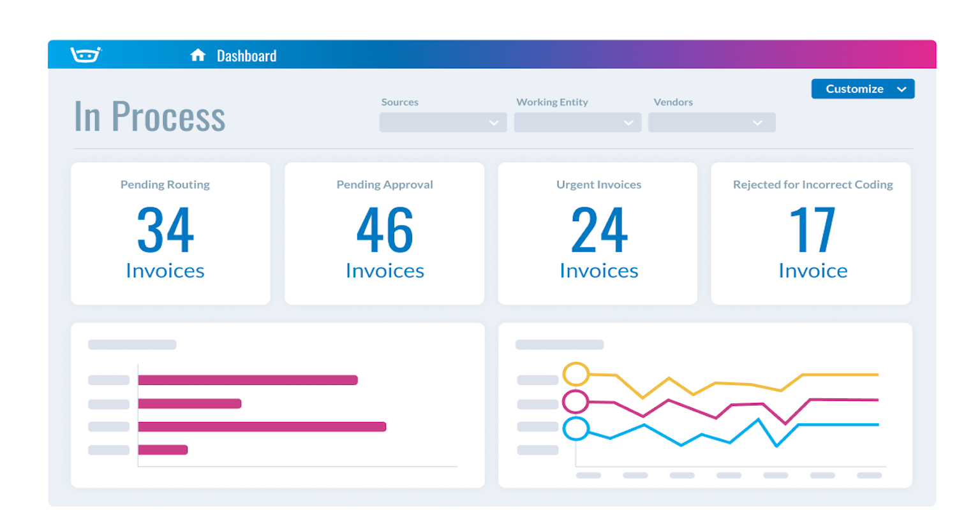Click the home icon beside Dashboard
The height and width of the screenshot is (524, 980).
[198, 55]
